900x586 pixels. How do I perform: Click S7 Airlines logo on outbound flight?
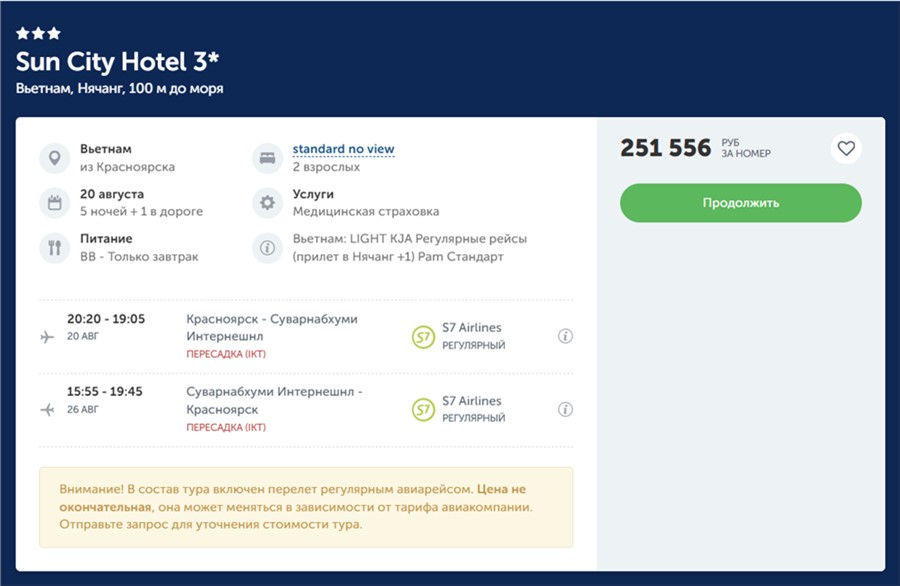[424, 337]
